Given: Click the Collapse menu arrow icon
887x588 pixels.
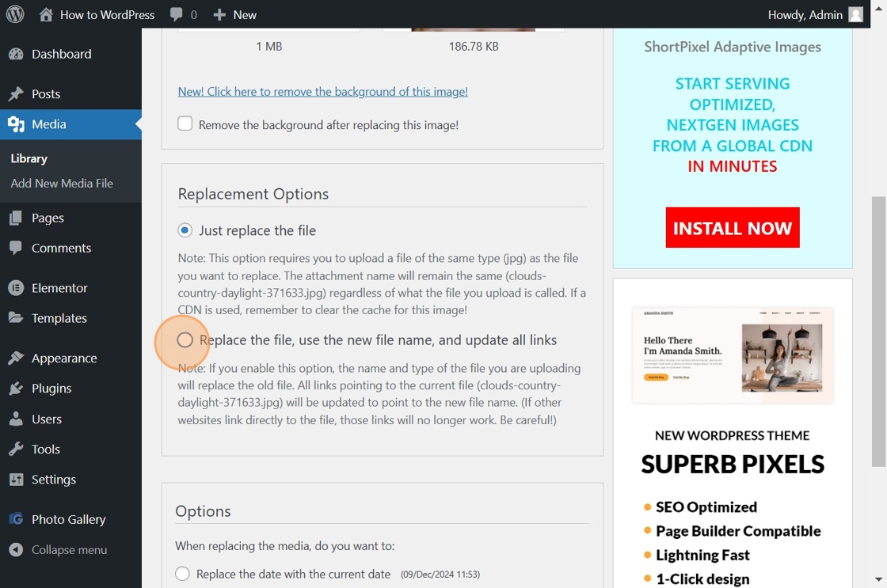Looking at the screenshot, I should click(x=16, y=549).
